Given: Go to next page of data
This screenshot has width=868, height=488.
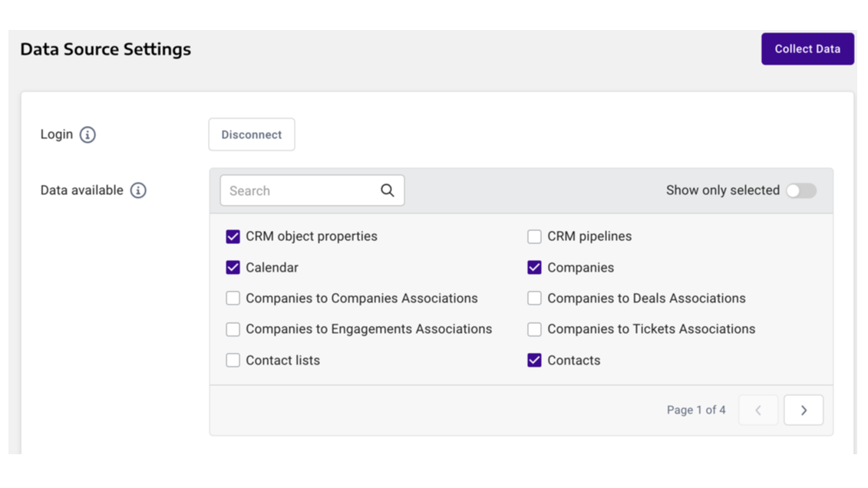Looking at the screenshot, I should coord(804,410).
